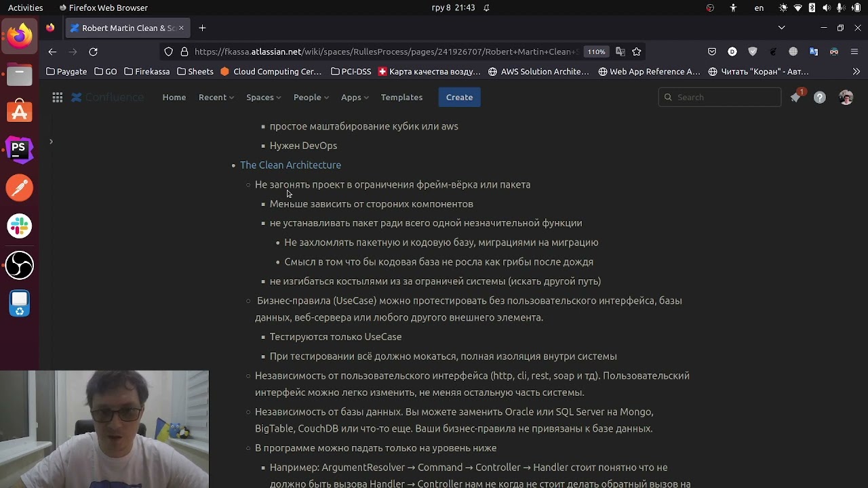Click the browser URL address bar
Screen dimensions: 868x488
pyautogui.click(x=386, y=52)
